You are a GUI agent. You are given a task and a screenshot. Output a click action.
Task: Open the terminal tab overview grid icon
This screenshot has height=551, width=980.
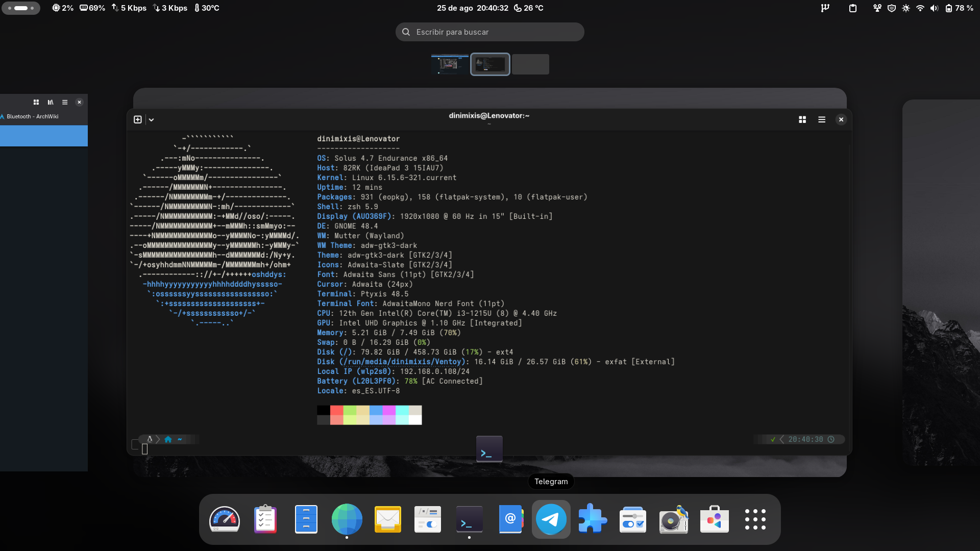(x=802, y=119)
